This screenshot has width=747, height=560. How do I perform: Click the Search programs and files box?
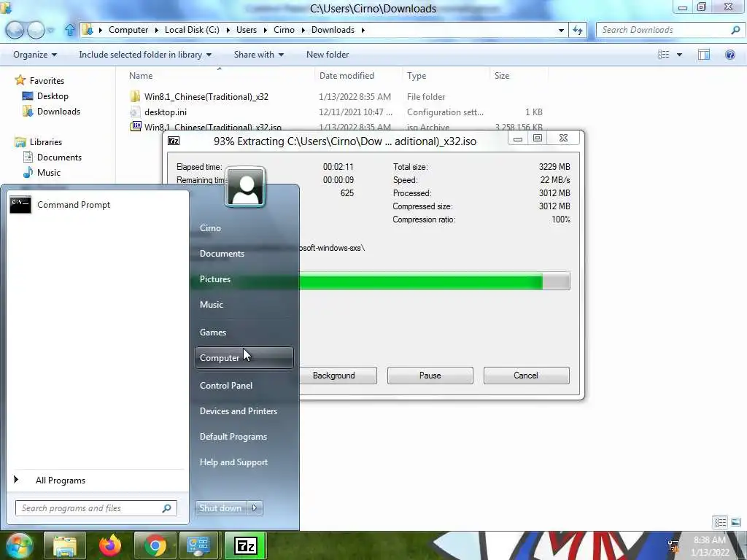click(x=96, y=508)
